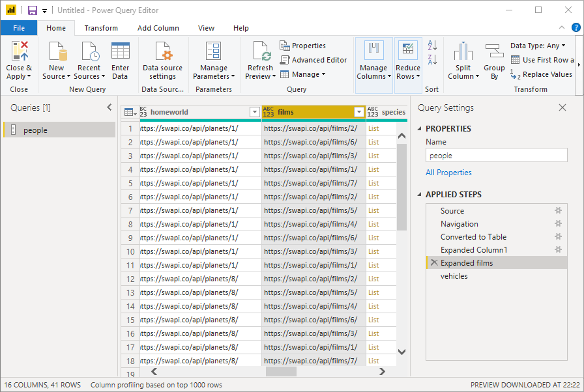Delete the Expanded films step
This screenshot has width=584, height=392.
433,262
